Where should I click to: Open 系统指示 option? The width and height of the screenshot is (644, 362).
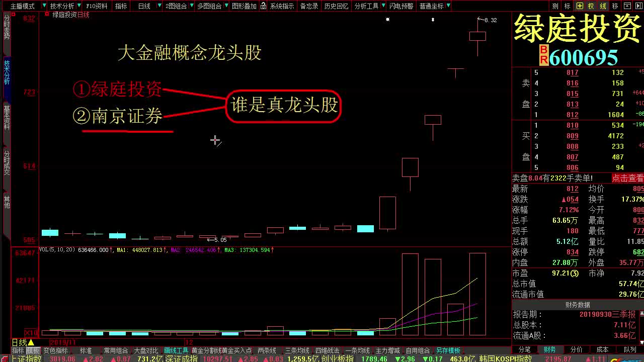(282, 6)
